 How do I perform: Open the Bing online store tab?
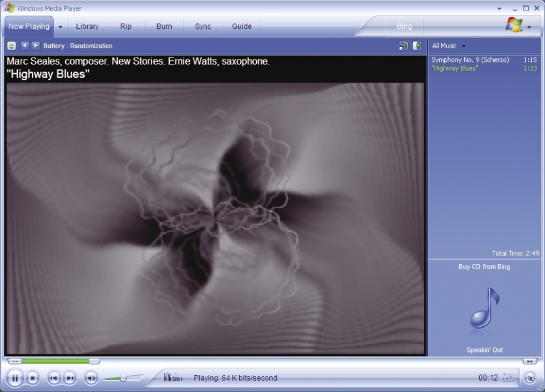pos(404,26)
